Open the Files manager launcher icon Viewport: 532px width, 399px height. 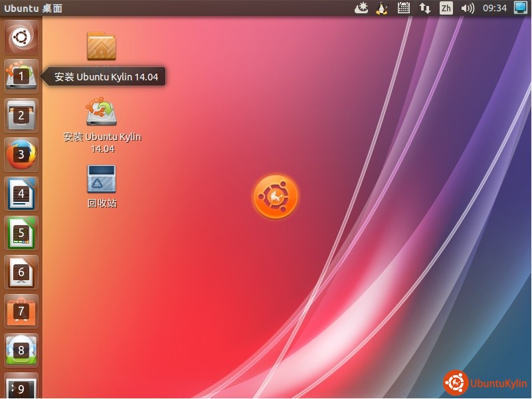click(x=21, y=115)
